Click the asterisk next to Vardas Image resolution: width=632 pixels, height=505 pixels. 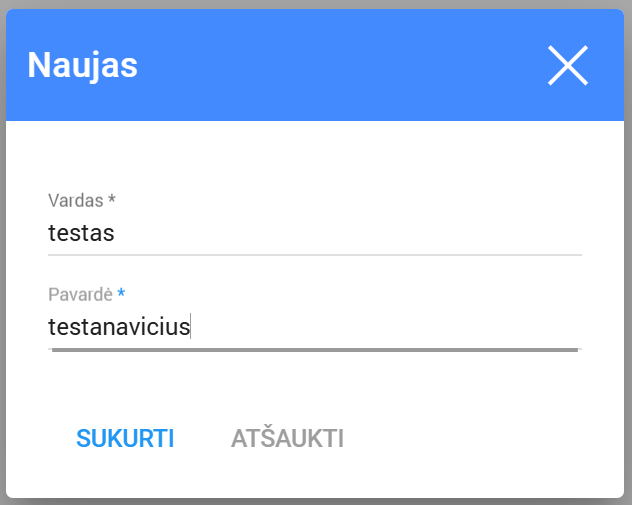click(x=112, y=201)
